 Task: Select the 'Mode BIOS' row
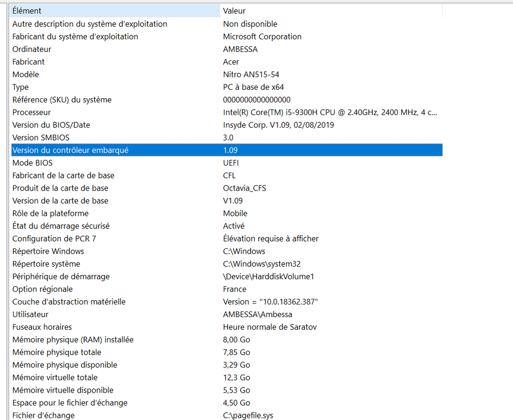pos(227,163)
